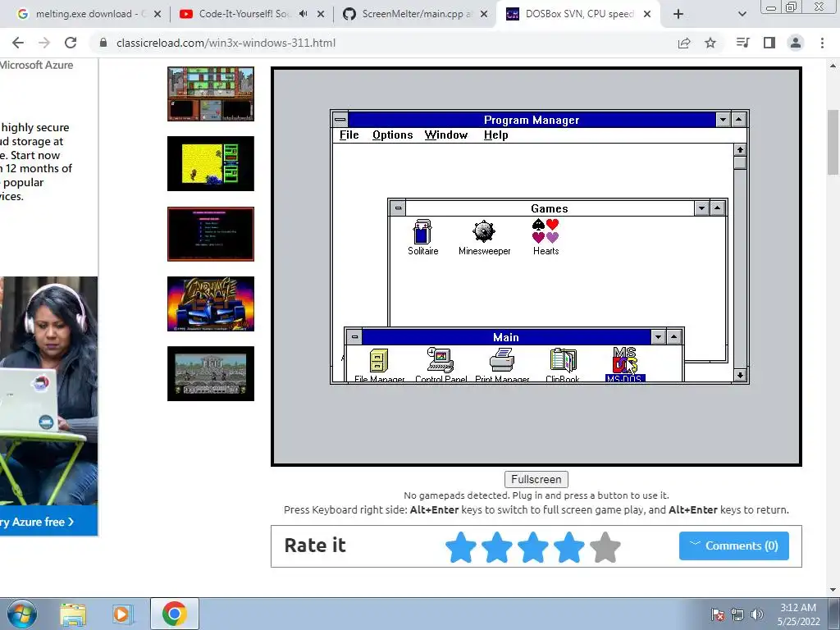The width and height of the screenshot is (840, 630).
Task: Open the network tray icon
Action: 737,614
